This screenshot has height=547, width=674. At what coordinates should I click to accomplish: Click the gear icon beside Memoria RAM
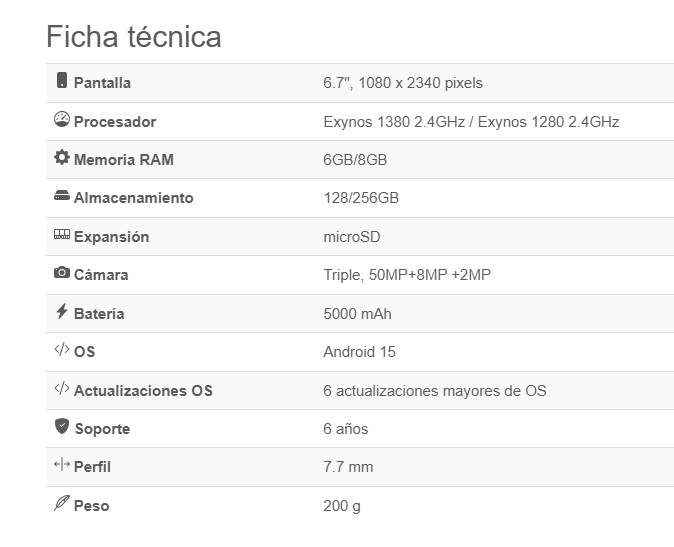pyautogui.click(x=62, y=157)
